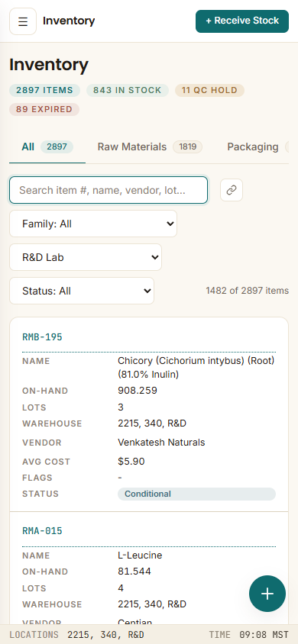Open the hamburger navigation menu

pos(23,21)
